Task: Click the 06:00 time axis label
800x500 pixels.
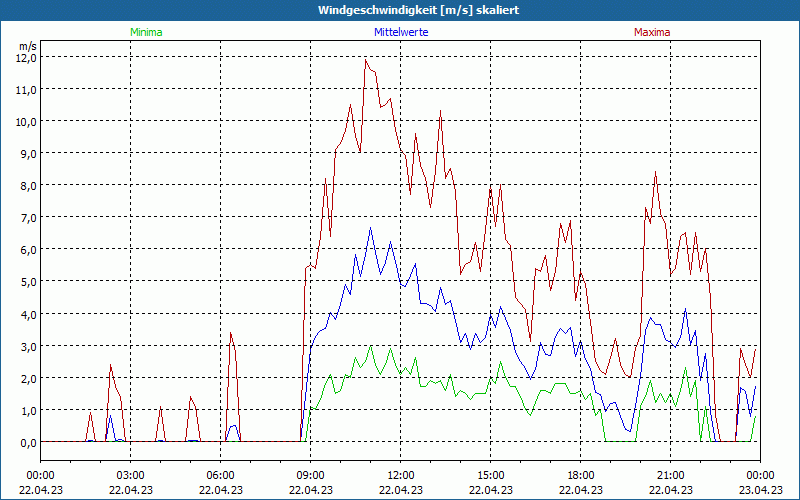Action: tap(220, 476)
